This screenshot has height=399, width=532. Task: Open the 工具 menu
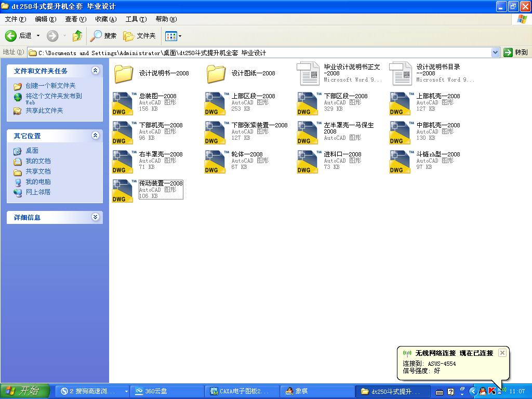coord(135,19)
